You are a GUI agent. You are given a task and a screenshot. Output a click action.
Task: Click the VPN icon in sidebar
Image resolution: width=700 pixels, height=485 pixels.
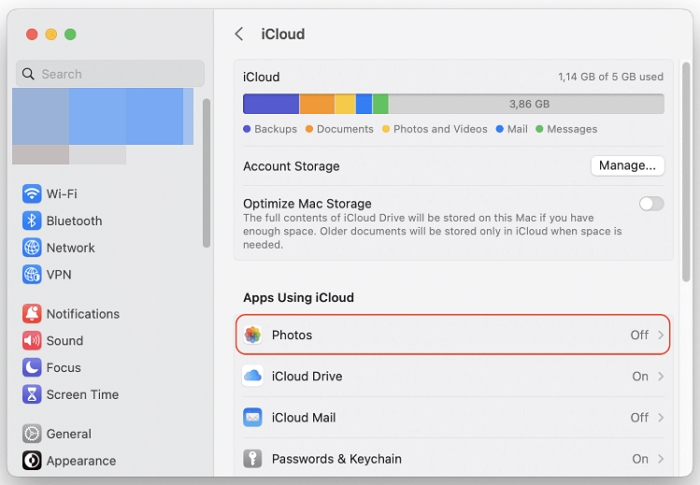click(32, 274)
